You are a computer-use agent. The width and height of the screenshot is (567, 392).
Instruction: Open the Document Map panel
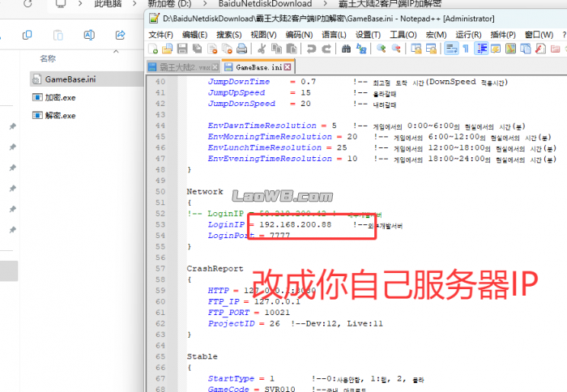[x=510, y=49]
